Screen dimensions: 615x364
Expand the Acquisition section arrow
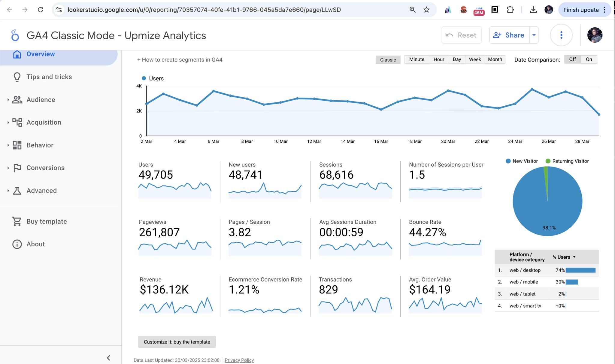8,123
